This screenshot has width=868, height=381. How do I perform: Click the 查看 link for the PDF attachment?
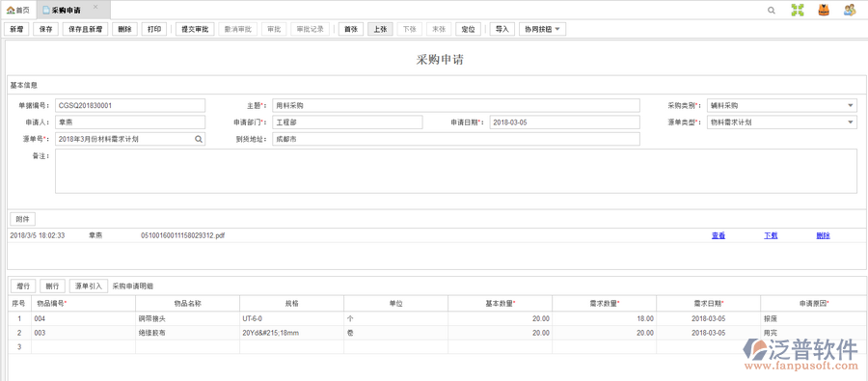719,235
